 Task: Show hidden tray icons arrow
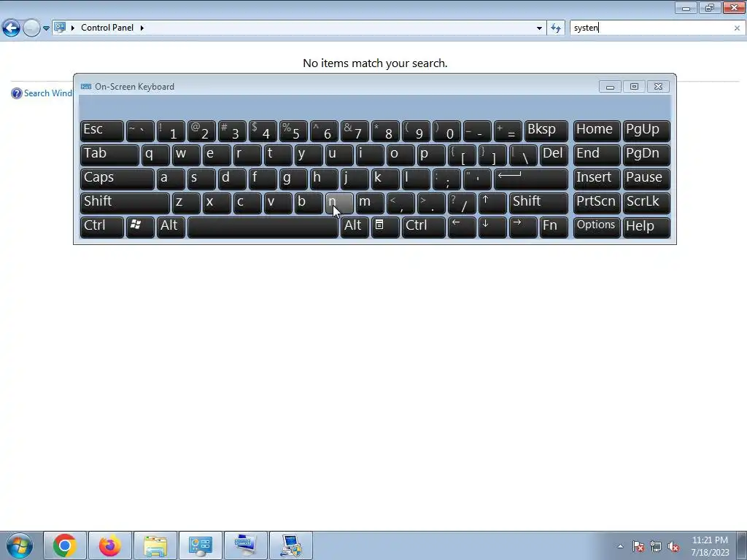tap(620, 546)
